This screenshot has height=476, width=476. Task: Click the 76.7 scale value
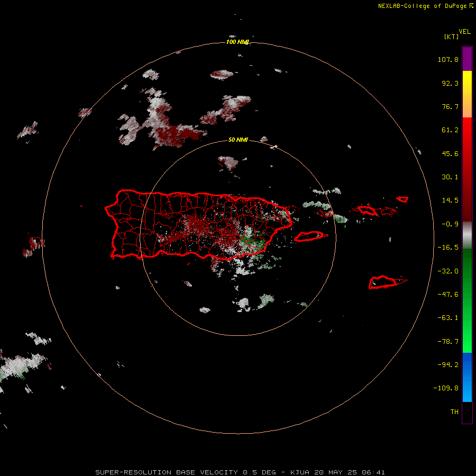[x=450, y=106]
